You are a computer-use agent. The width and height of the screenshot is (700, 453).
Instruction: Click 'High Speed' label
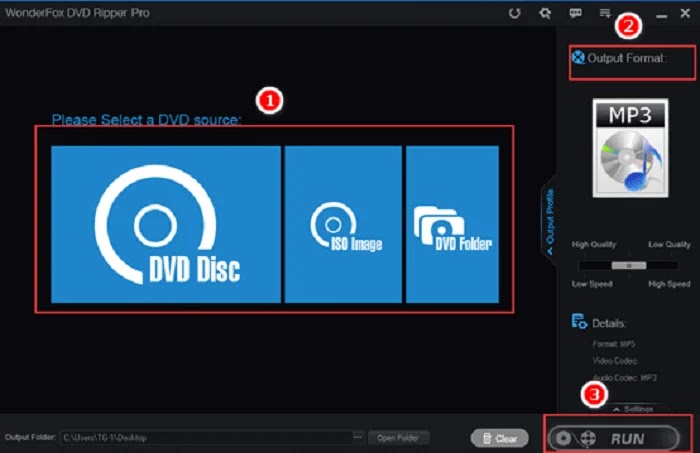coord(669,284)
